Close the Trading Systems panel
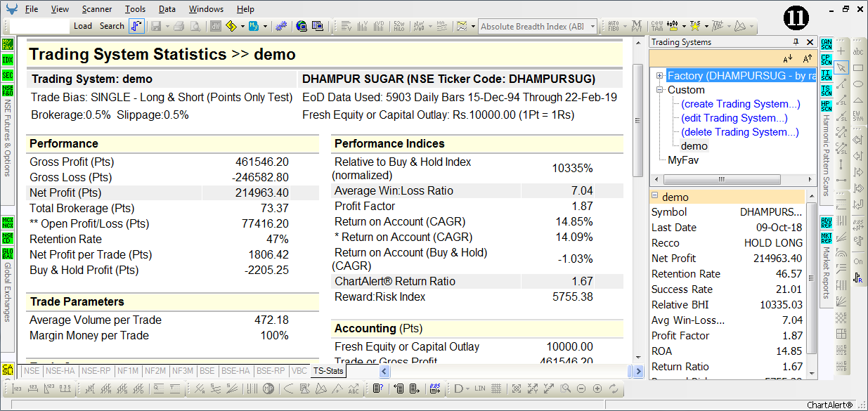 click(x=810, y=42)
